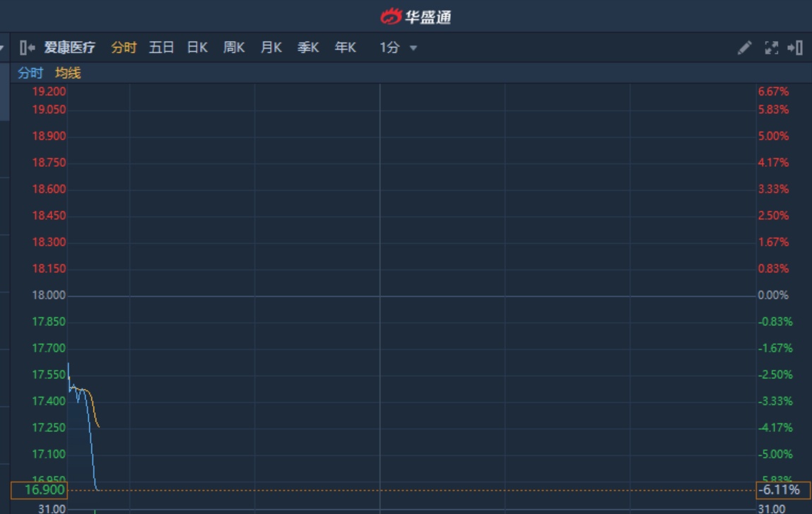The height and width of the screenshot is (514, 812).
Task: Click the 17.100 price axis label
Action: [x=49, y=455]
